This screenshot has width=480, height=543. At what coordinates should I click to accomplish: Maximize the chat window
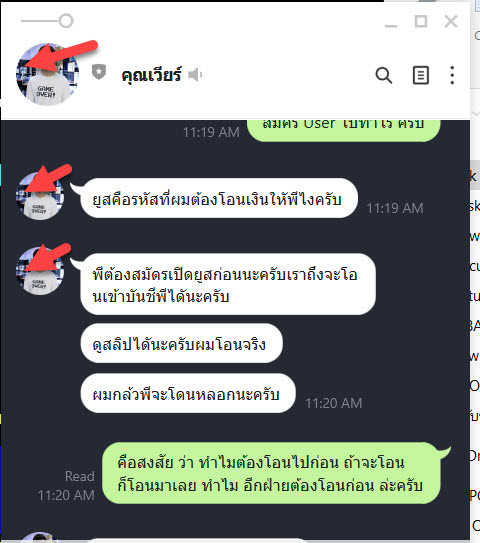[x=421, y=21]
